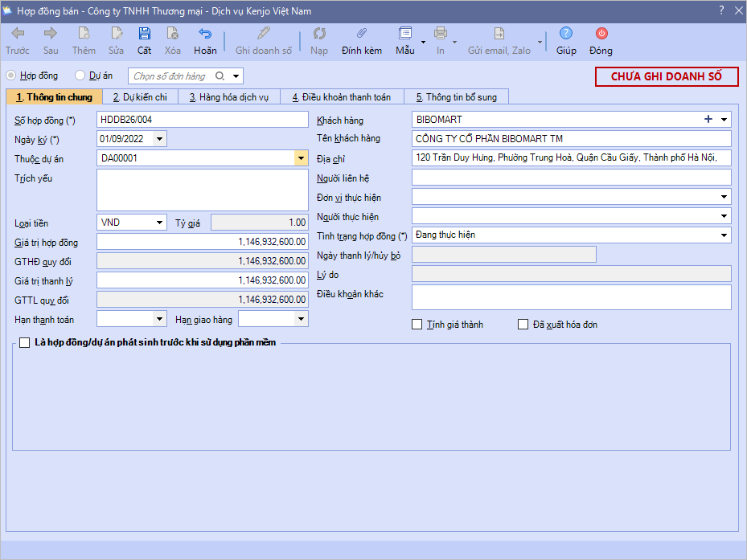Click the CHƯA GHI DOANH SỐ status button
The image size is (747, 560).
click(667, 76)
